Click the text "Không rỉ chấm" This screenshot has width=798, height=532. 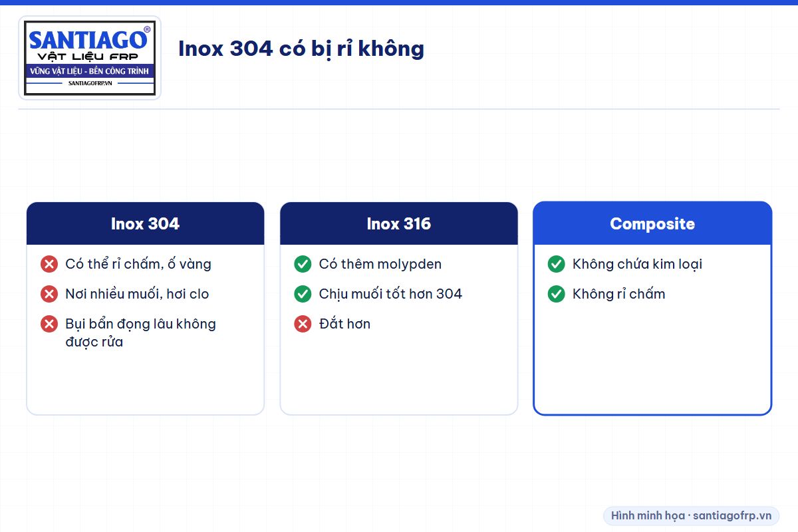pos(618,294)
